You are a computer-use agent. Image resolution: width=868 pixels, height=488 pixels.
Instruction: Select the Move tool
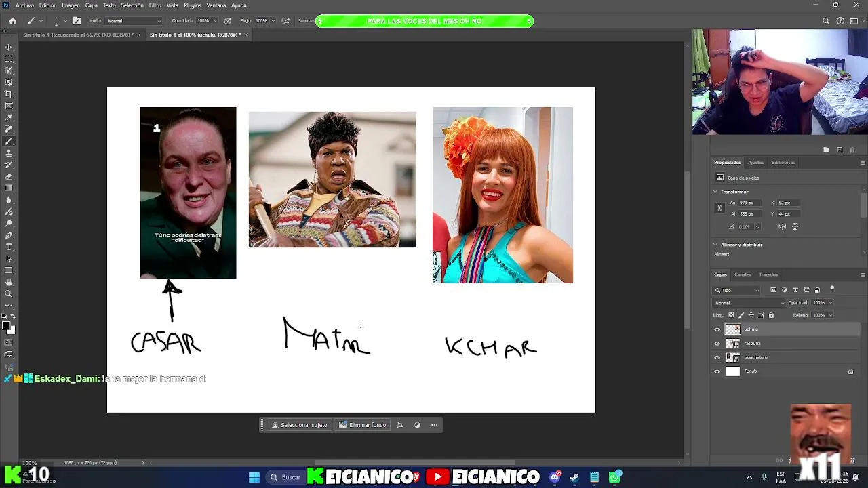pyautogui.click(x=9, y=47)
